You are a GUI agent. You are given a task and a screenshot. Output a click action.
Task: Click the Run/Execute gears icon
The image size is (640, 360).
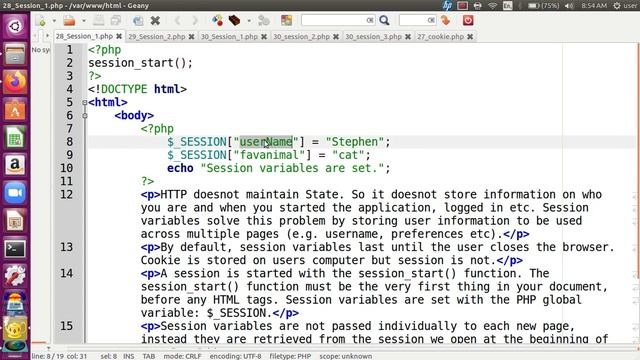tap(264, 20)
